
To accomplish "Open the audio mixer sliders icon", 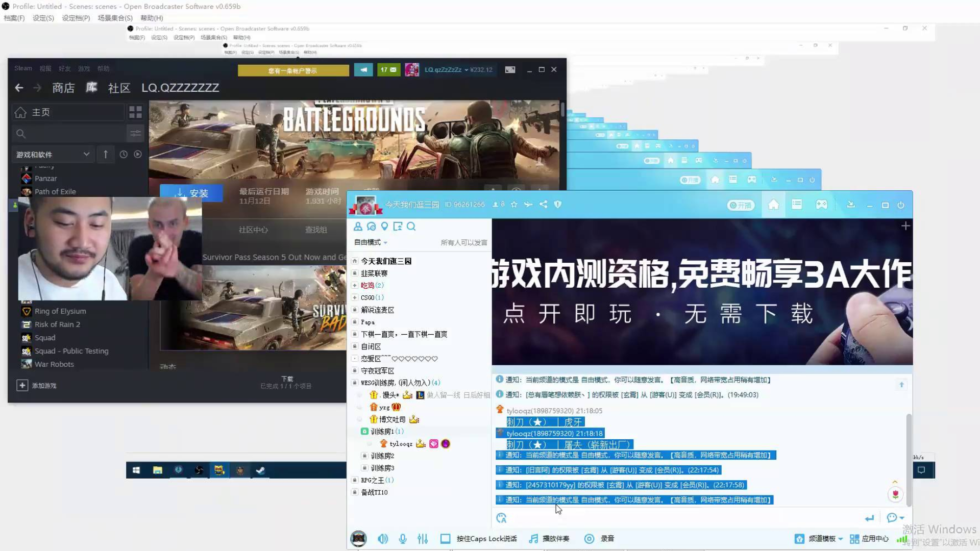I will tap(423, 539).
